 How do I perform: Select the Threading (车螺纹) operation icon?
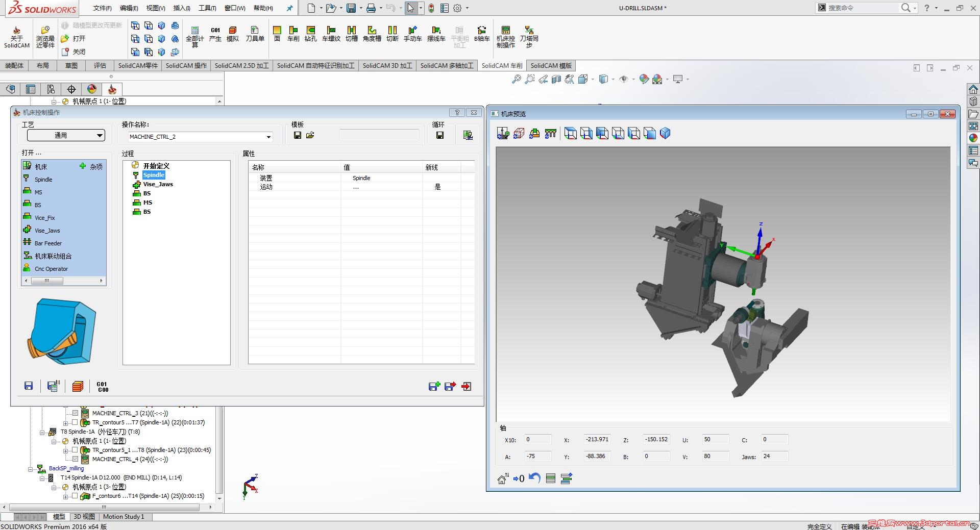[x=331, y=34]
